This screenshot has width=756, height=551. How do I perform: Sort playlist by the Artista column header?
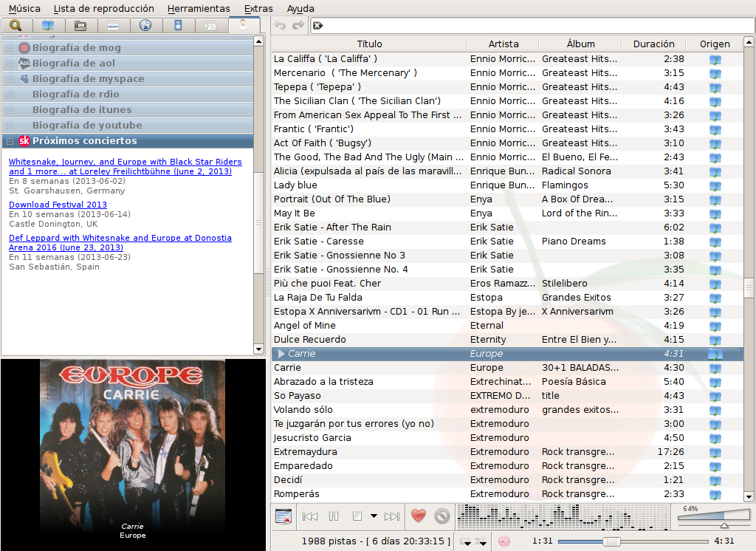[x=504, y=44]
